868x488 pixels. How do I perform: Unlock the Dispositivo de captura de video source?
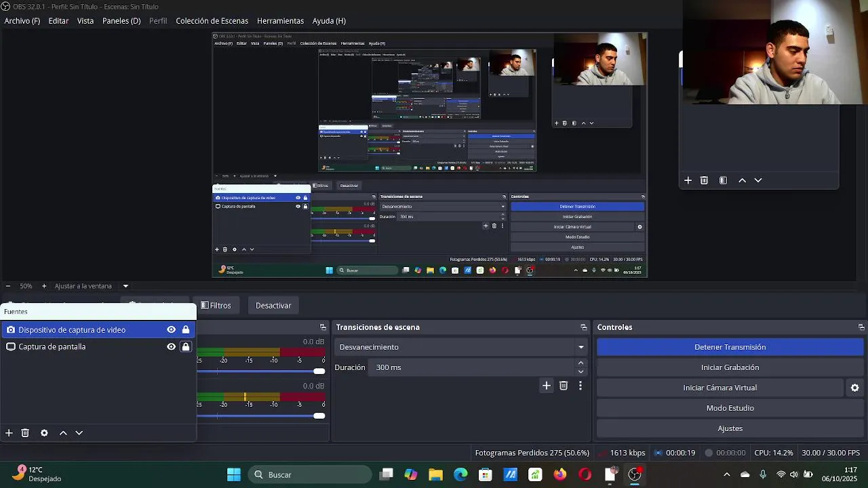coord(186,330)
